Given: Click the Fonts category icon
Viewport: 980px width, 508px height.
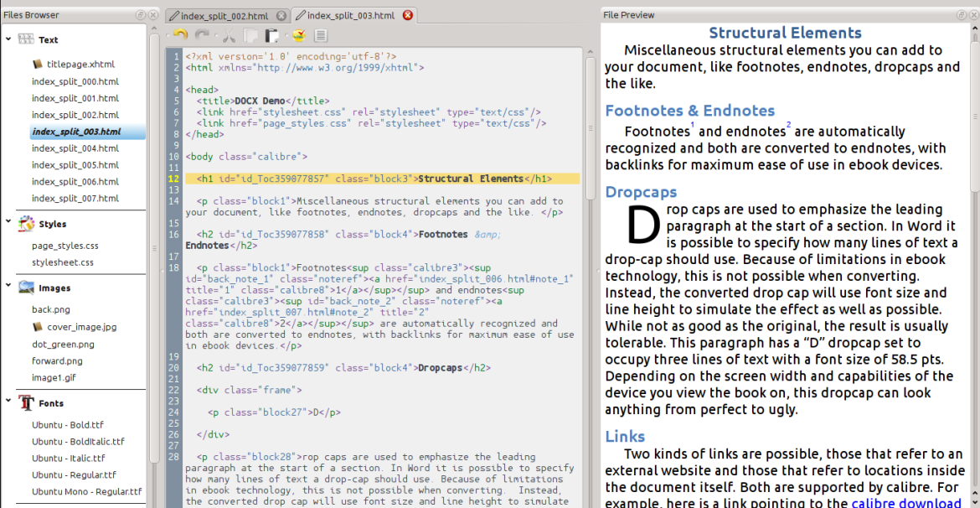Looking at the screenshot, I should (26, 403).
